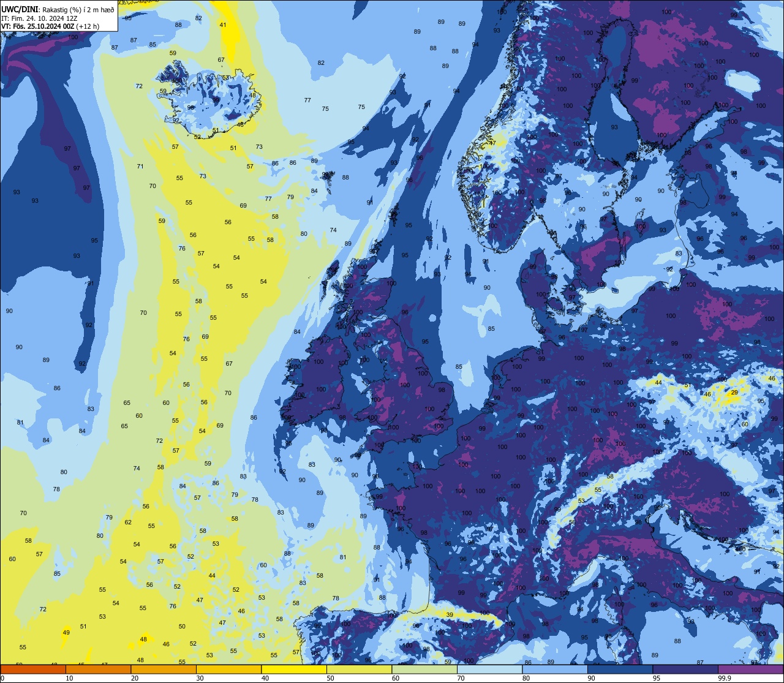
Task: Click the pale green 60–70 legend swatch
Action: pos(424,670)
